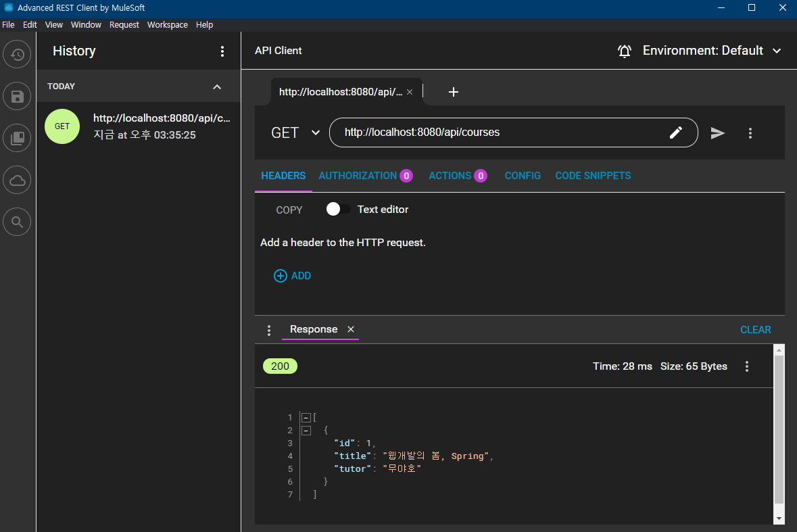The image size is (797, 532).
Task: Close the localhost:8080 request tab
Action: click(410, 92)
